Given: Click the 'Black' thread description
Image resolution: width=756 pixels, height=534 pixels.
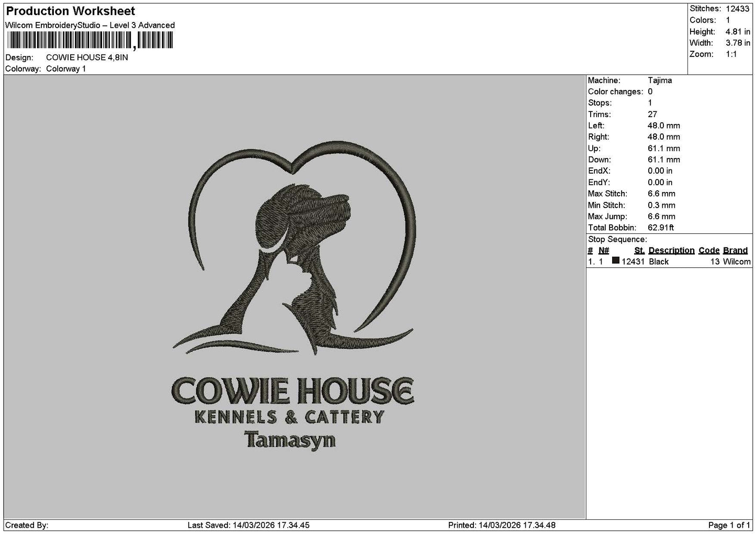Looking at the screenshot, I should [x=659, y=262].
